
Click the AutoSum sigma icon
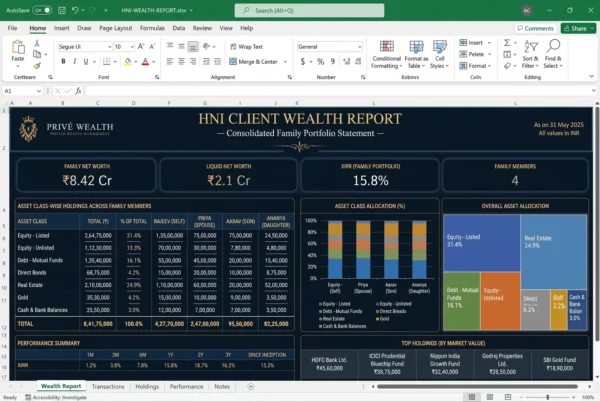point(507,42)
